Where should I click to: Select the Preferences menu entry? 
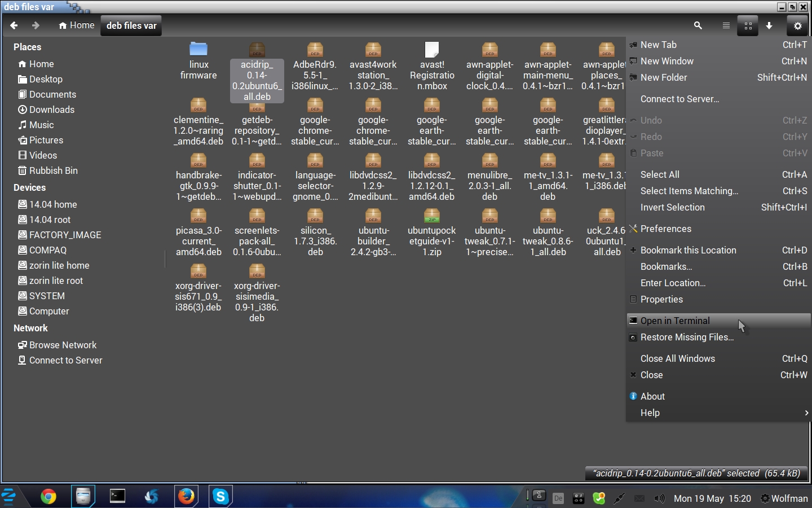point(665,229)
